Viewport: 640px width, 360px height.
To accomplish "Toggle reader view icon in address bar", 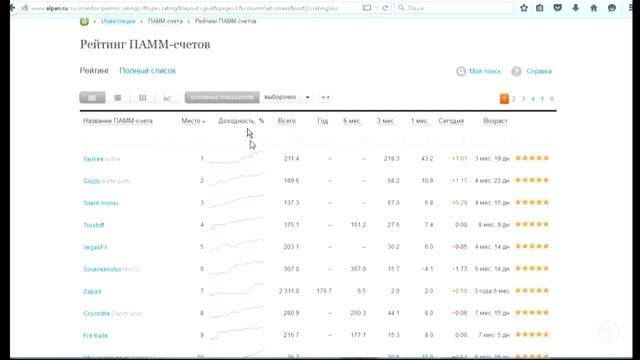I will pyautogui.click(x=367, y=8).
